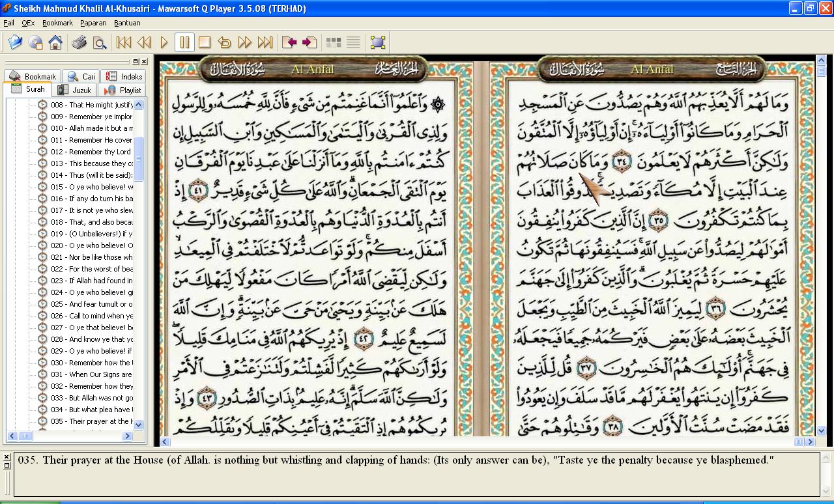Select verse 030 - Remember how the

click(91, 363)
